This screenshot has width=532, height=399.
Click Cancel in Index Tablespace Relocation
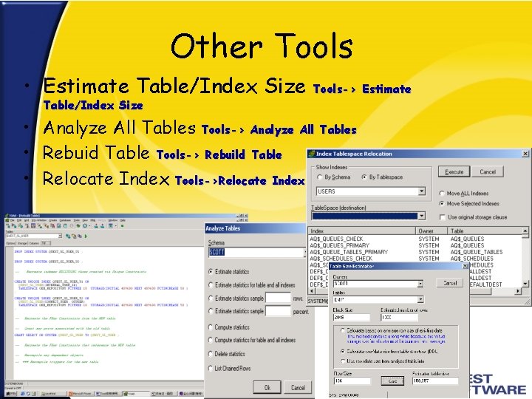[488, 171]
